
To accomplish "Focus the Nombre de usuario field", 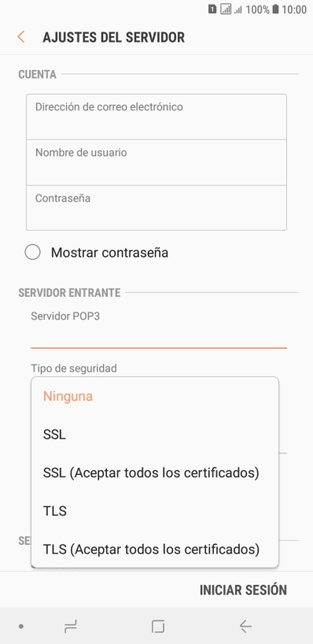I will tap(156, 163).
